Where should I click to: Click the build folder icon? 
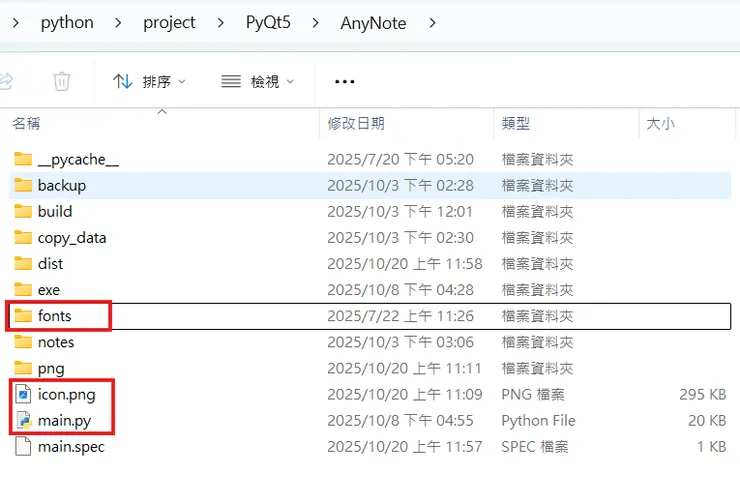click(x=23, y=211)
